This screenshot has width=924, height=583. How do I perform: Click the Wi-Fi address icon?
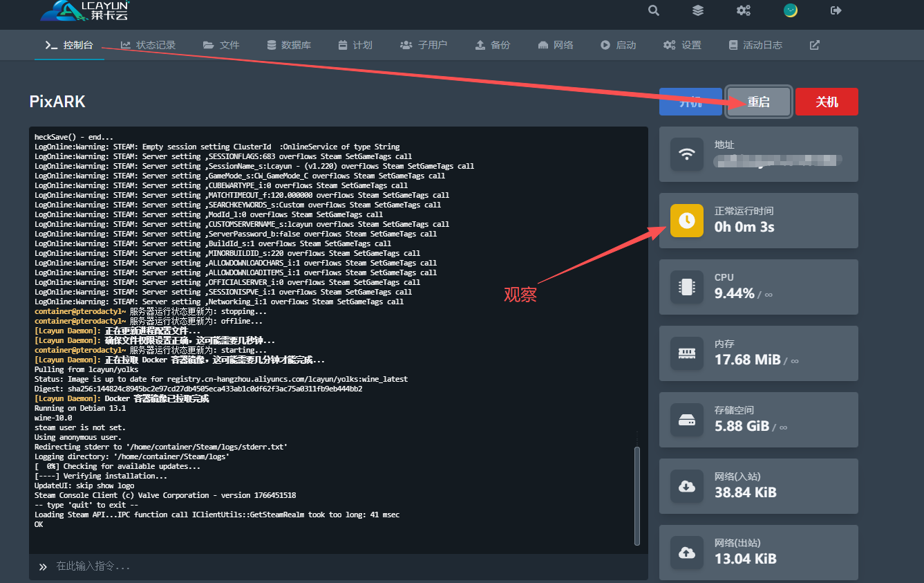(x=687, y=154)
